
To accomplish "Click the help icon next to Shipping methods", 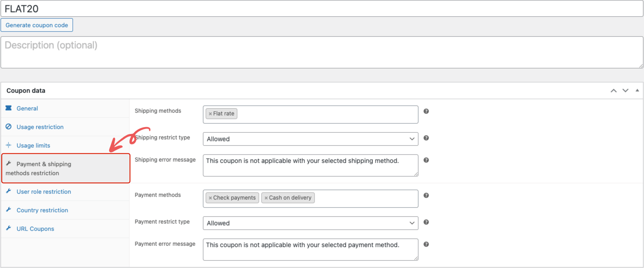I will (426, 111).
